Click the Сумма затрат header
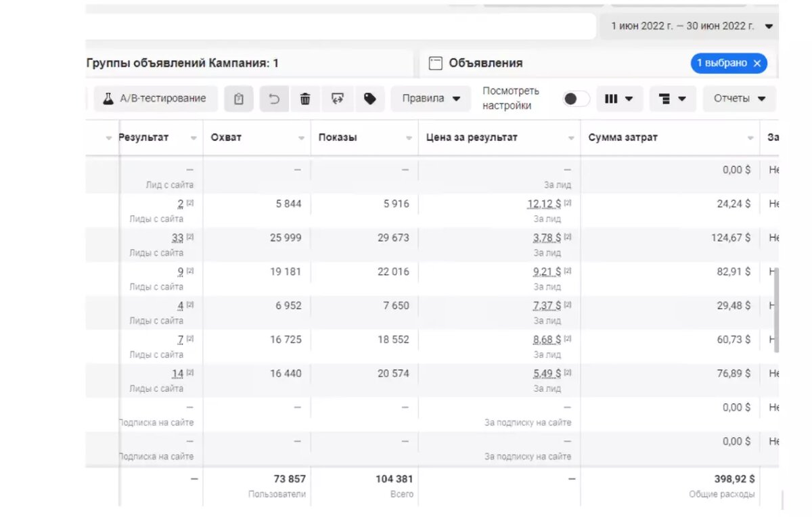 coord(623,137)
